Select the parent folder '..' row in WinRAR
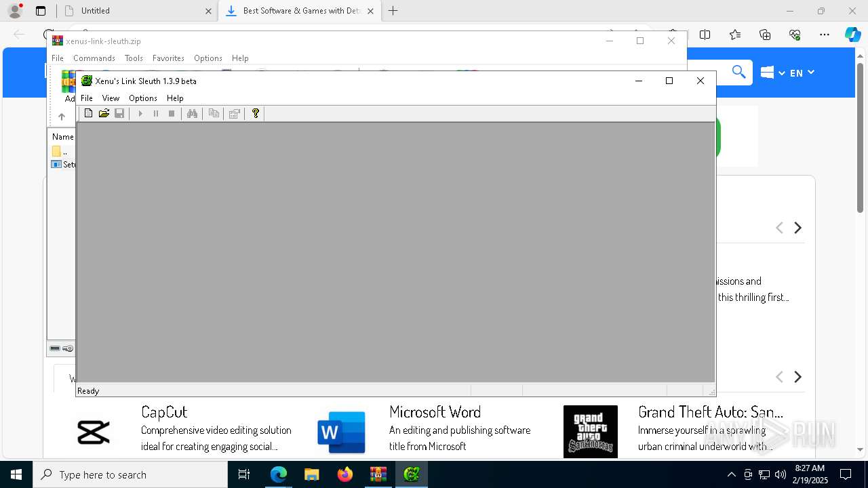868x488 pixels. click(62, 151)
